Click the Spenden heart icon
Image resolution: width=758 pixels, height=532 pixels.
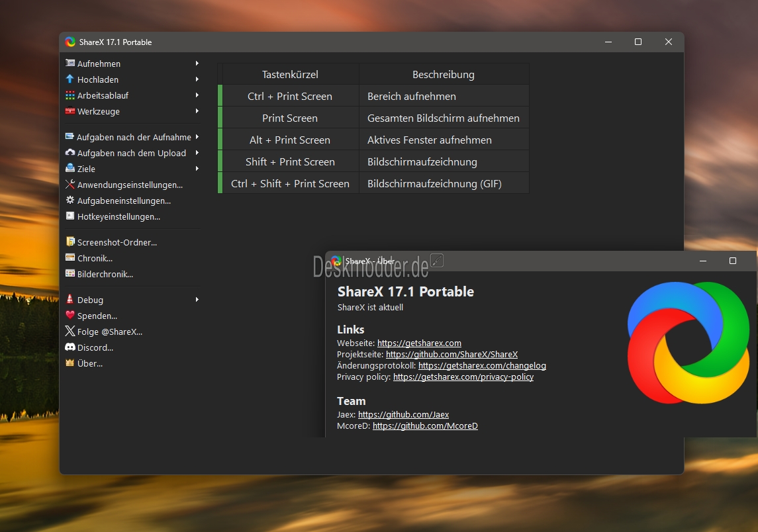click(x=70, y=316)
